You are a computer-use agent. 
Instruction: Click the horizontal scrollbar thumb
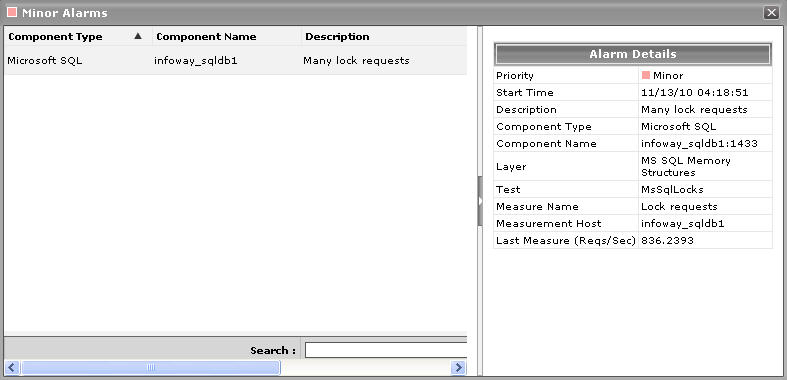tap(151, 367)
